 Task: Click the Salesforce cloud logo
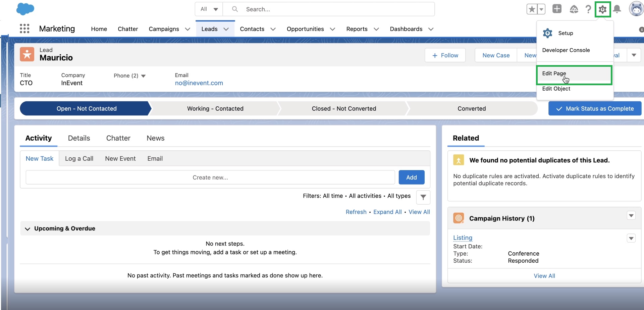(25, 9)
